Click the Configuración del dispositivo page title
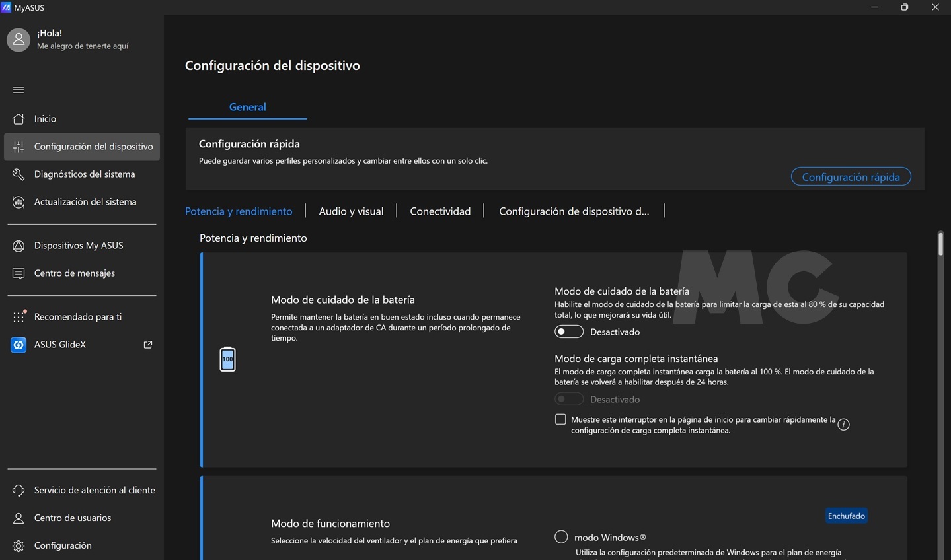Image resolution: width=951 pixels, height=560 pixels. click(x=272, y=65)
